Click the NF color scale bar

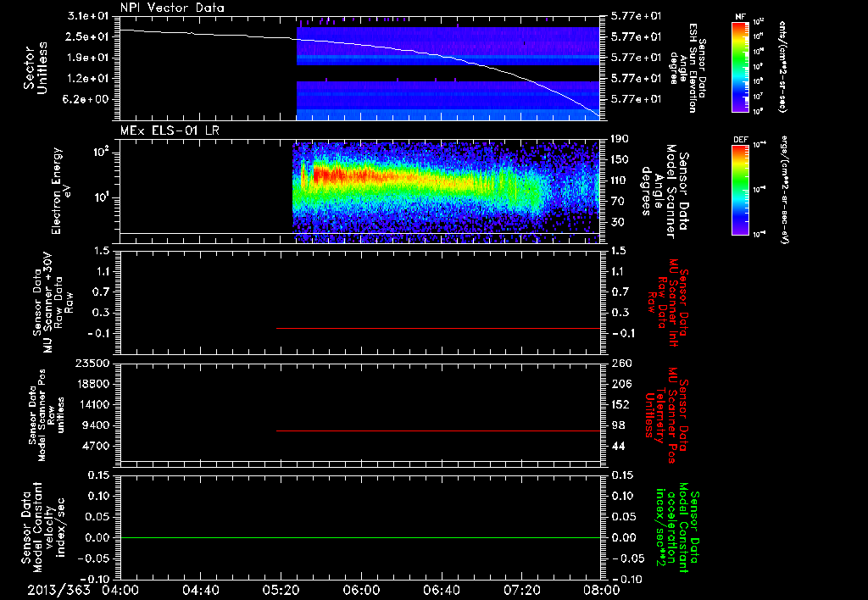click(741, 66)
